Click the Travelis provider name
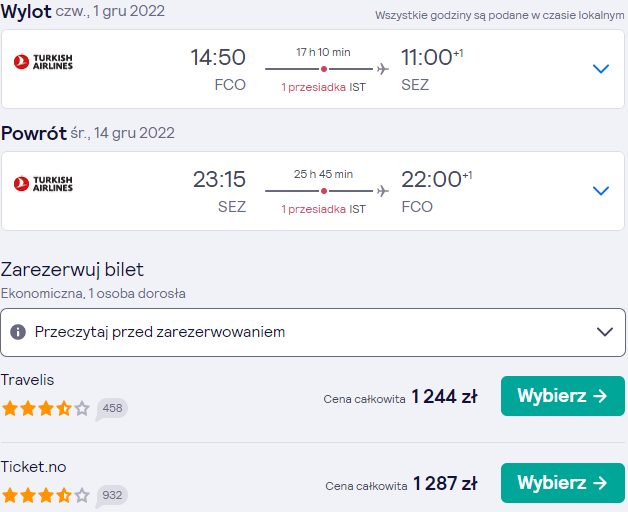The width and height of the screenshot is (628, 512). [27, 380]
